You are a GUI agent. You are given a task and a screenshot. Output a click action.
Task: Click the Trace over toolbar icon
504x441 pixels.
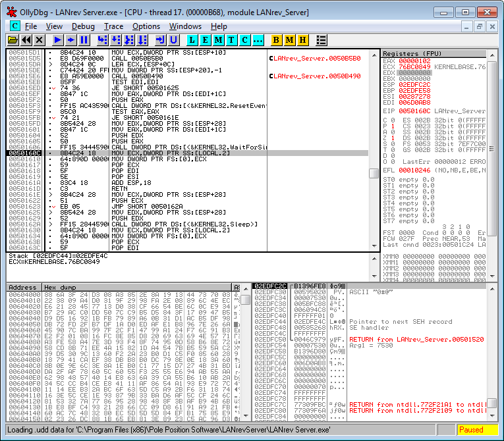(142, 40)
